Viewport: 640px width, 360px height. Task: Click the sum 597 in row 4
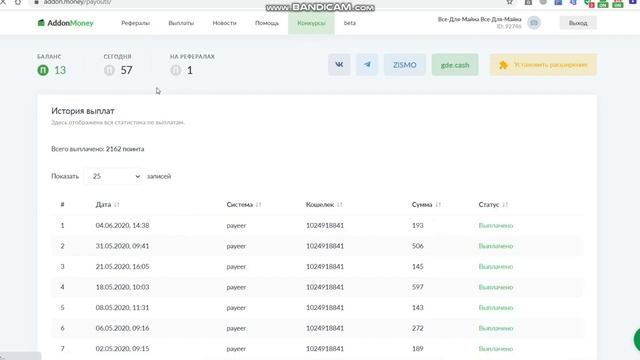[x=418, y=287]
